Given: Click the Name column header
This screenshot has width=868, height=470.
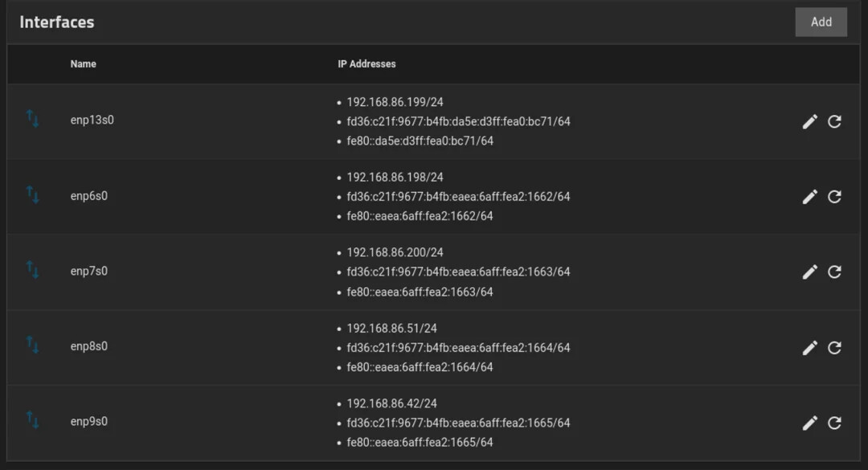Looking at the screenshot, I should click(x=83, y=63).
